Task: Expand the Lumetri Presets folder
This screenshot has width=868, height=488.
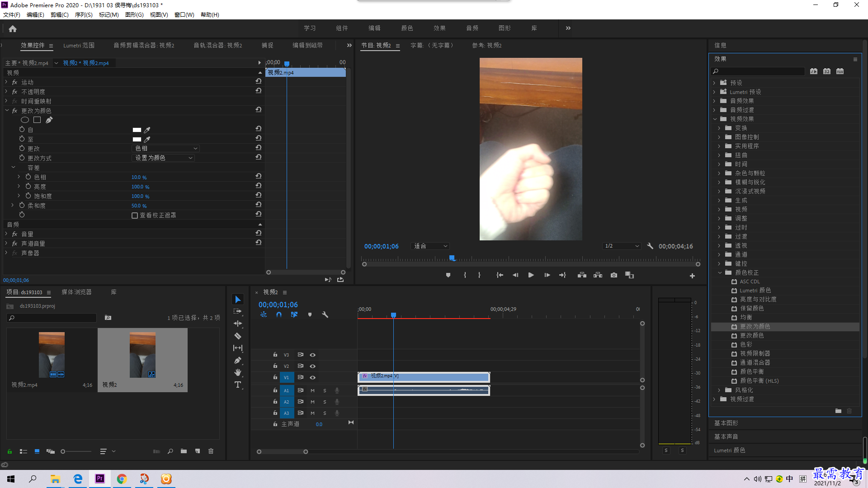Action: click(x=715, y=92)
